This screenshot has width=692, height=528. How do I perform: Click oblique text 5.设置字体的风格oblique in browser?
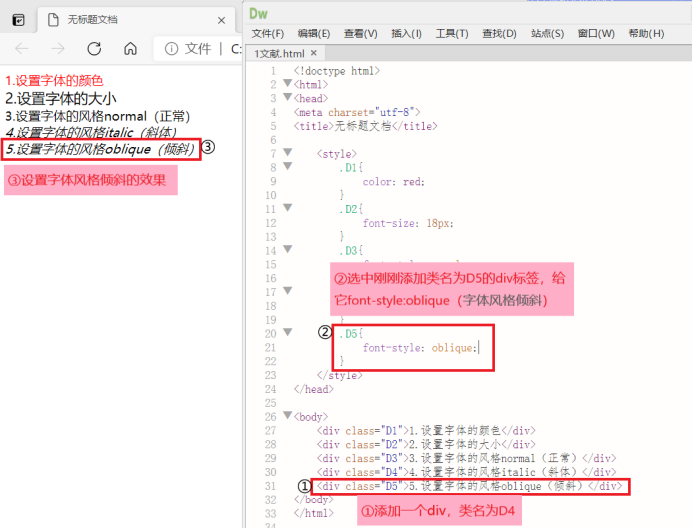point(100,149)
